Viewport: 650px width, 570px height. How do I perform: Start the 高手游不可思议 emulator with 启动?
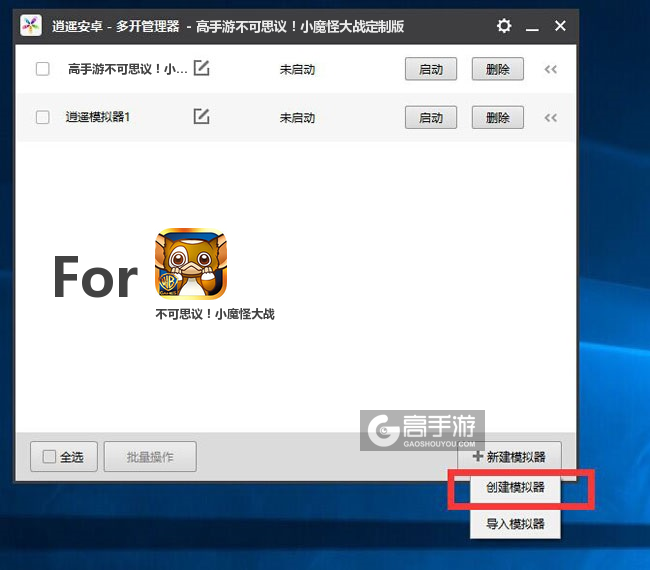431,69
